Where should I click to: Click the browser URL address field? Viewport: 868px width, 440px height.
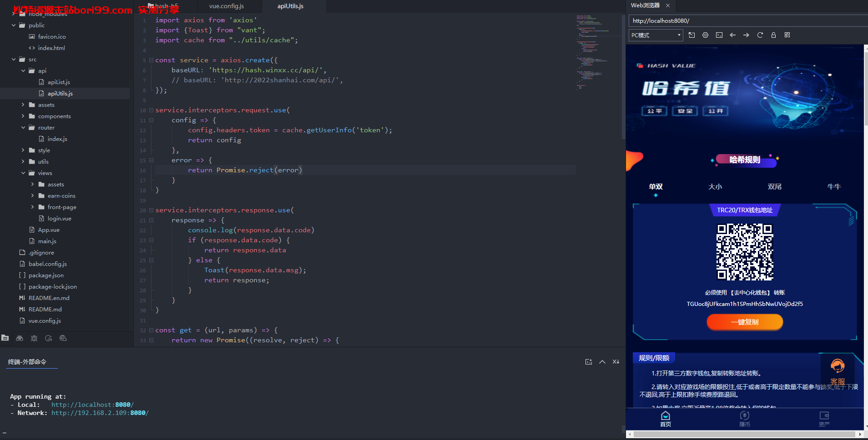click(748, 20)
